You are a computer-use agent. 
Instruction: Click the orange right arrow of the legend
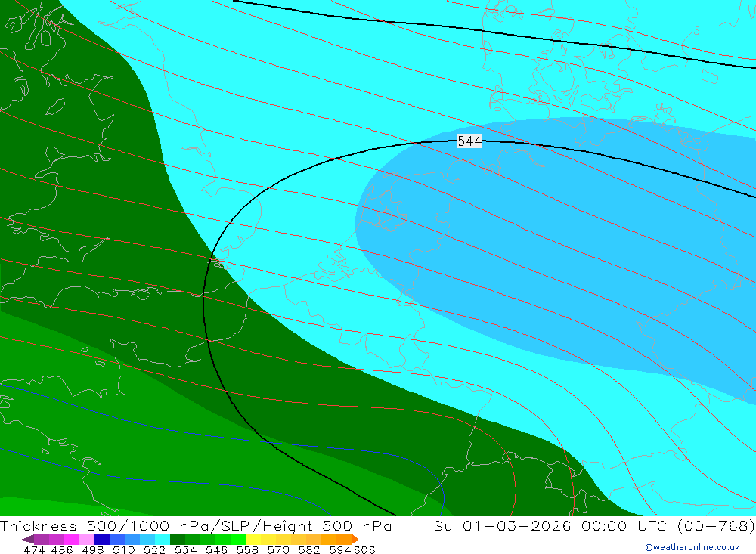pos(355,539)
